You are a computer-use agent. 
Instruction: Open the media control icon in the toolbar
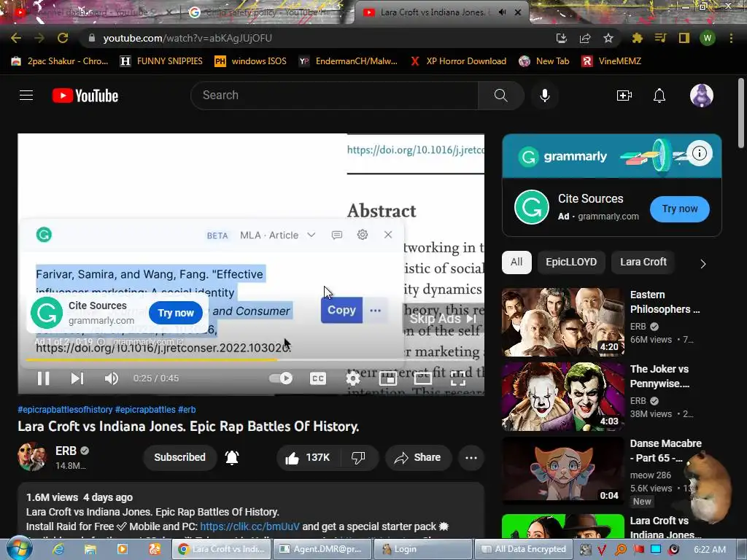[x=660, y=38]
